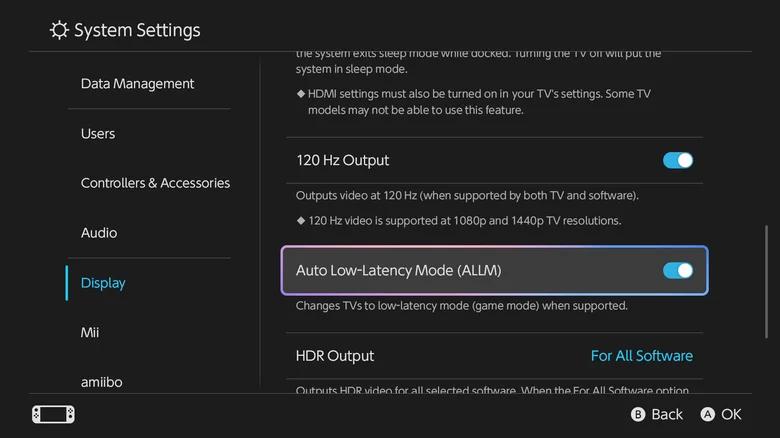Viewport: 780px width, 438px height.
Task: Open Controllers & Accessories settings
Action: (155, 183)
